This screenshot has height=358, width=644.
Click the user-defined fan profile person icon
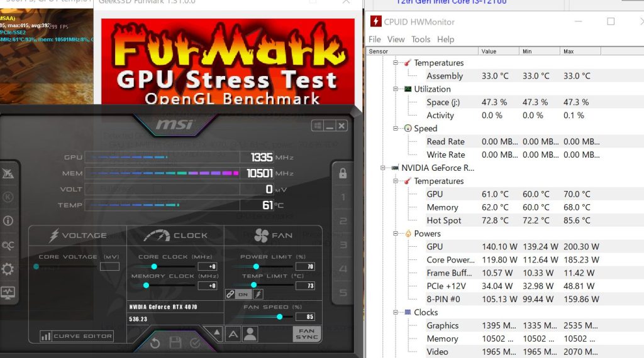click(250, 334)
